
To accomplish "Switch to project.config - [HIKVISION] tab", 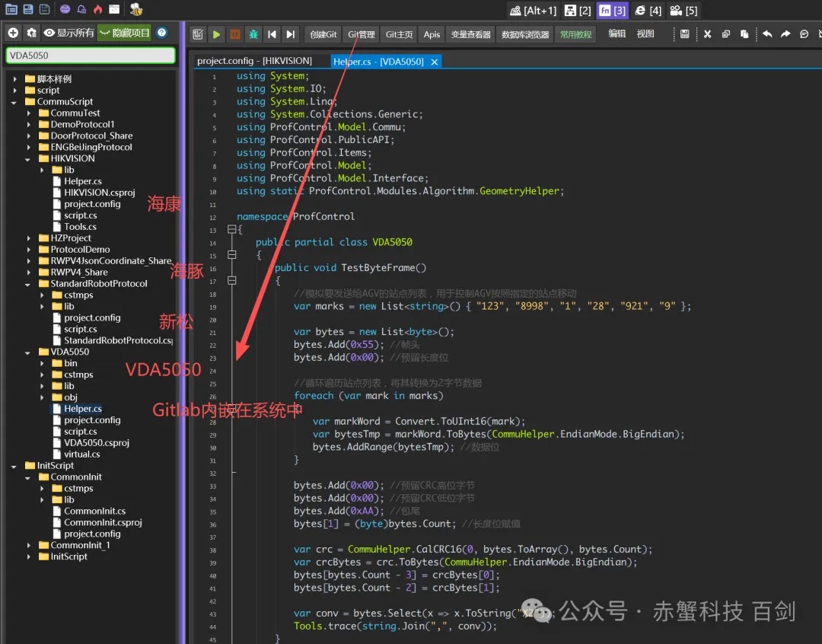I will pyautogui.click(x=254, y=61).
